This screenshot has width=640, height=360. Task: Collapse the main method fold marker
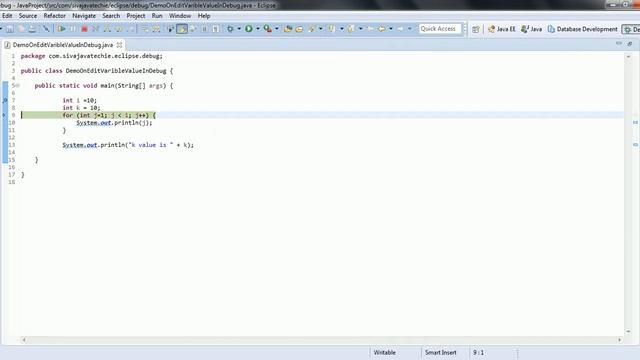[x=18, y=86]
